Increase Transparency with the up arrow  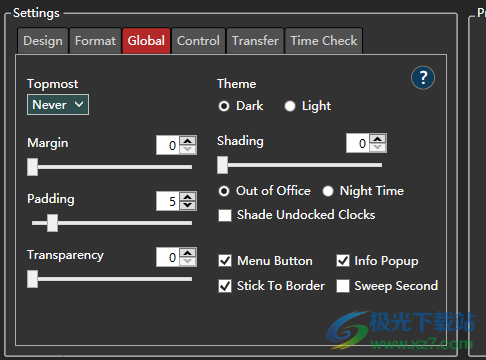click(x=188, y=253)
